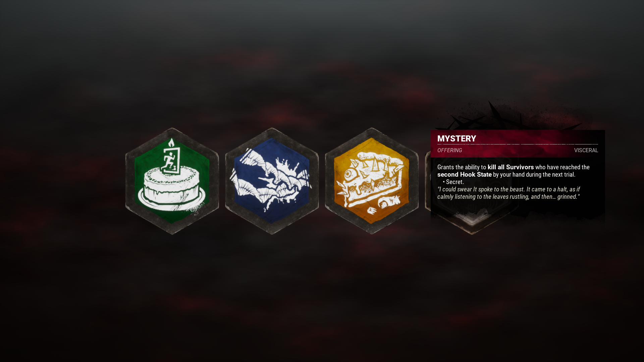The height and width of the screenshot is (362, 644).
Task: Click the italic quote flavor text
Action: pyautogui.click(x=508, y=193)
